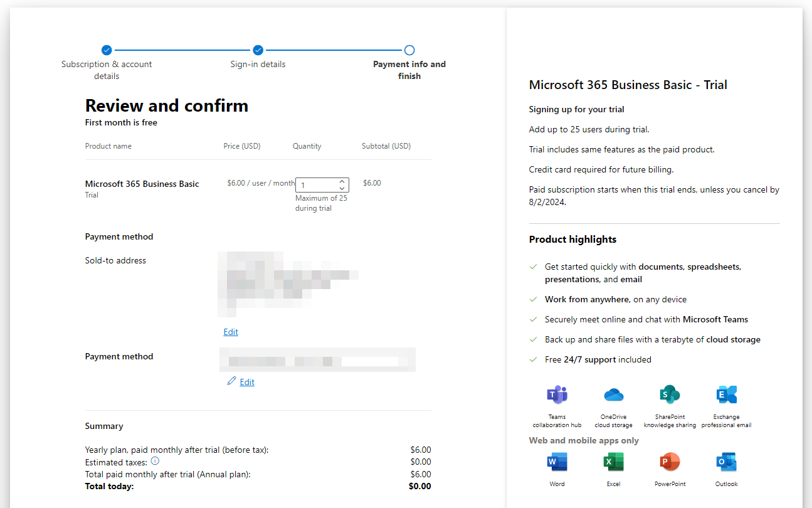The width and height of the screenshot is (812, 508).
Task: Click 'Add up to 25 users during trial'
Action: [589, 129]
